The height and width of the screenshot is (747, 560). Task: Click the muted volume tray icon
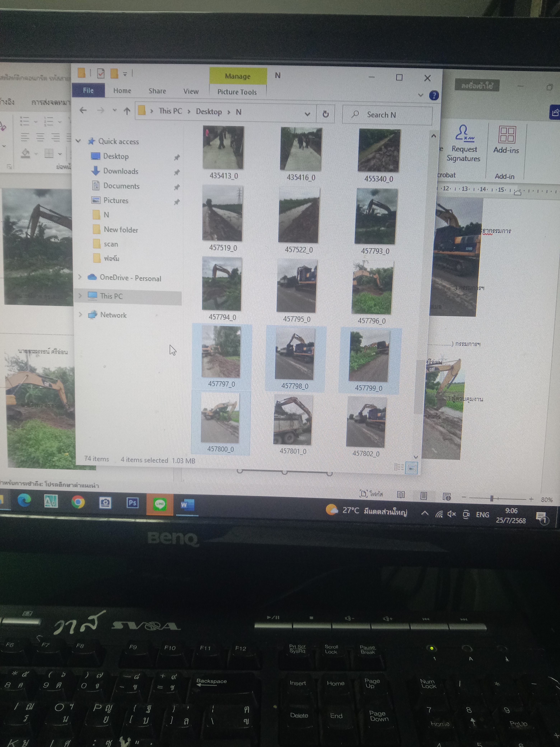tap(452, 514)
